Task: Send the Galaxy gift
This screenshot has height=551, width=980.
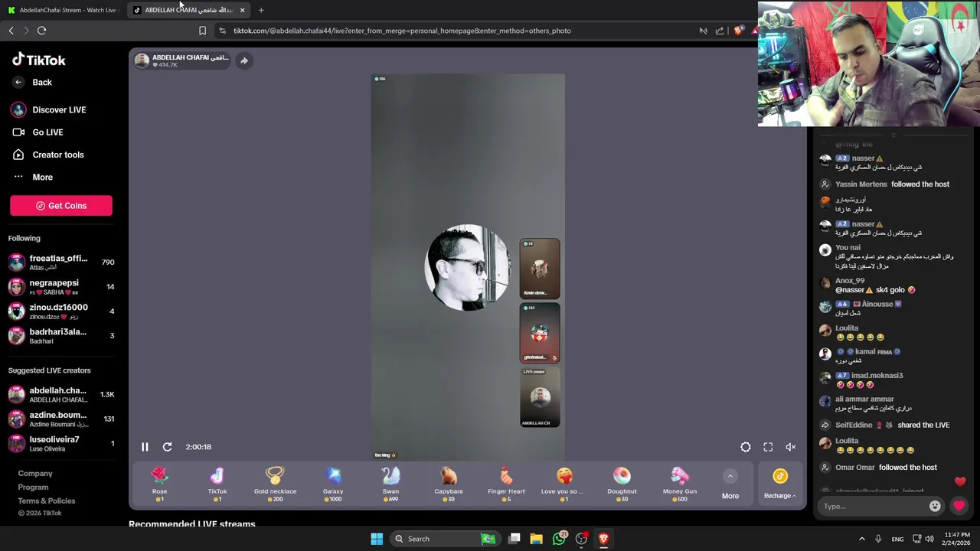Action: click(333, 485)
